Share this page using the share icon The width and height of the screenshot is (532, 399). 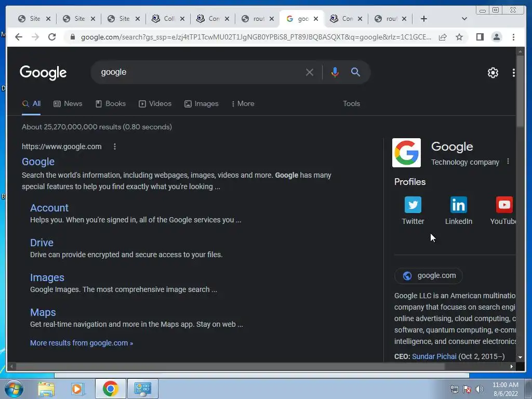pyautogui.click(x=443, y=37)
